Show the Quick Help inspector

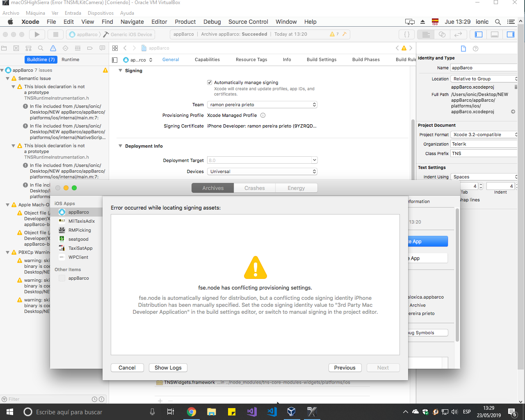tap(476, 48)
